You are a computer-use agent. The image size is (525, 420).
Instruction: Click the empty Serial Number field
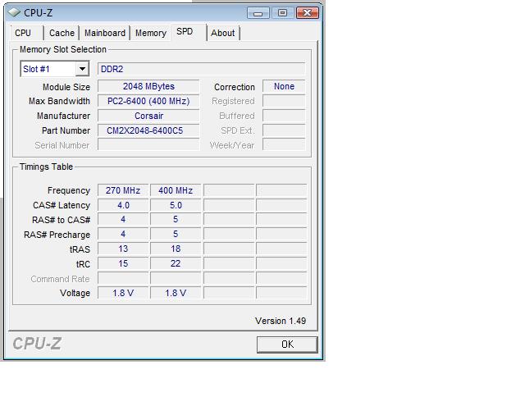pos(148,145)
